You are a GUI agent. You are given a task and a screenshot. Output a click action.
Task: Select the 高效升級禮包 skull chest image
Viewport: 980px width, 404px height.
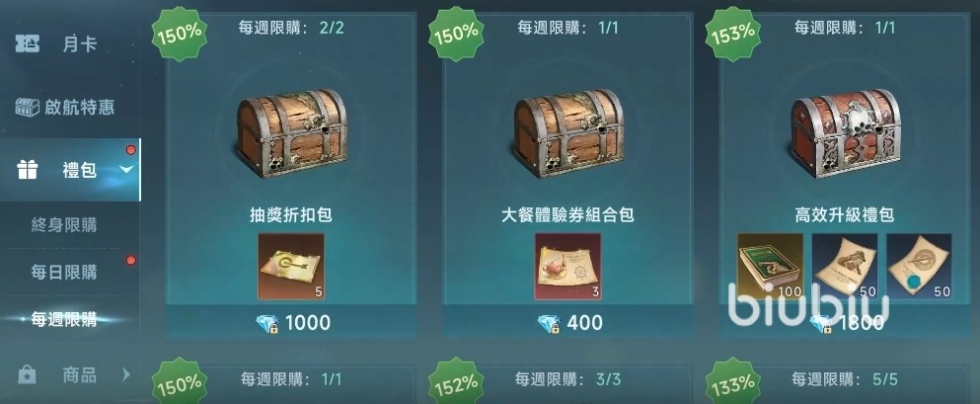pyautogui.click(x=846, y=133)
